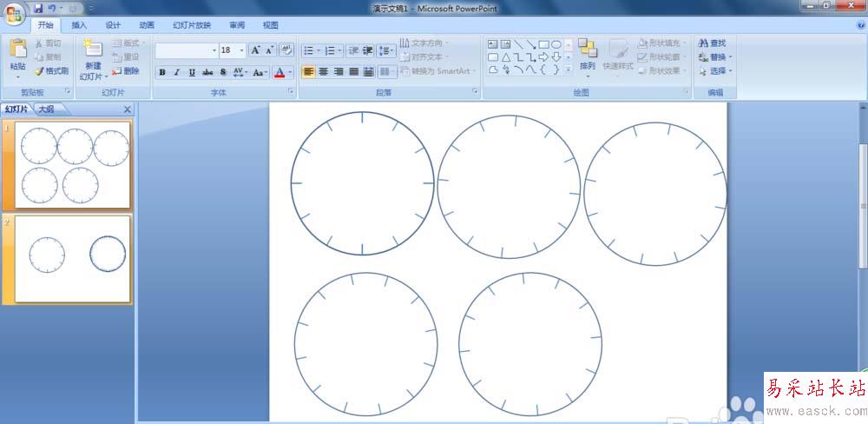868x424 pixels.
Task: Expand the font name combo box
Action: (x=214, y=50)
